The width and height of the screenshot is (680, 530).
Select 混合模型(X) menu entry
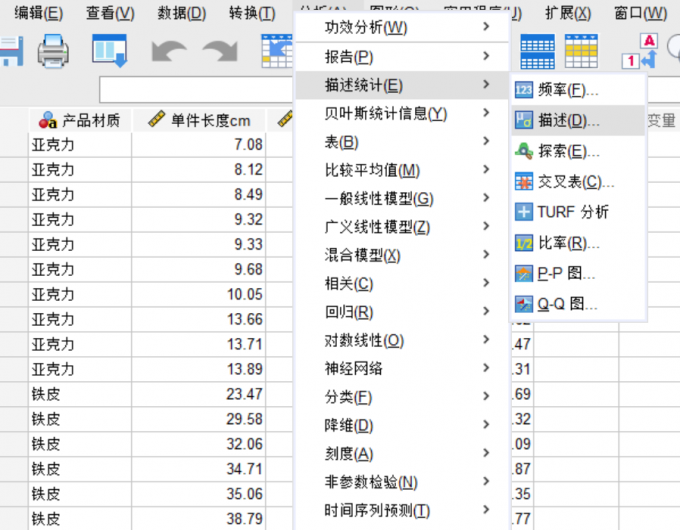[402, 255]
